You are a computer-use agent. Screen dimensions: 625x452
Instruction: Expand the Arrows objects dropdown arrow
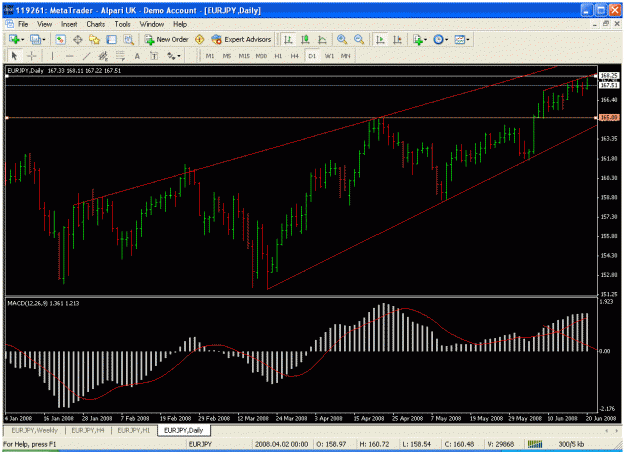[x=179, y=56]
